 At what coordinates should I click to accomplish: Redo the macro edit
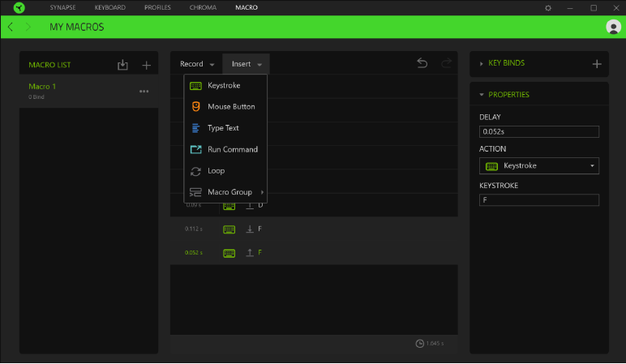coord(446,63)
